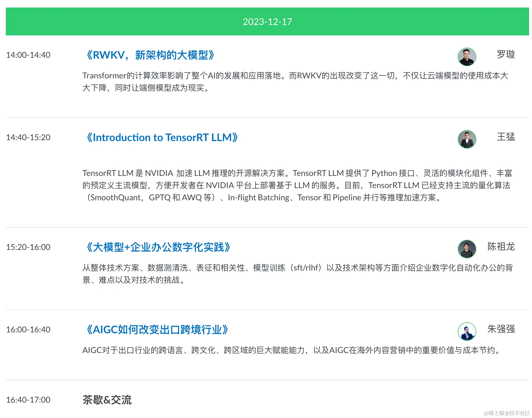Image resolution: width=532 pixels, height=418 pixels.
Task: Select the speaker name 朱强强
Action: (501, 329)
